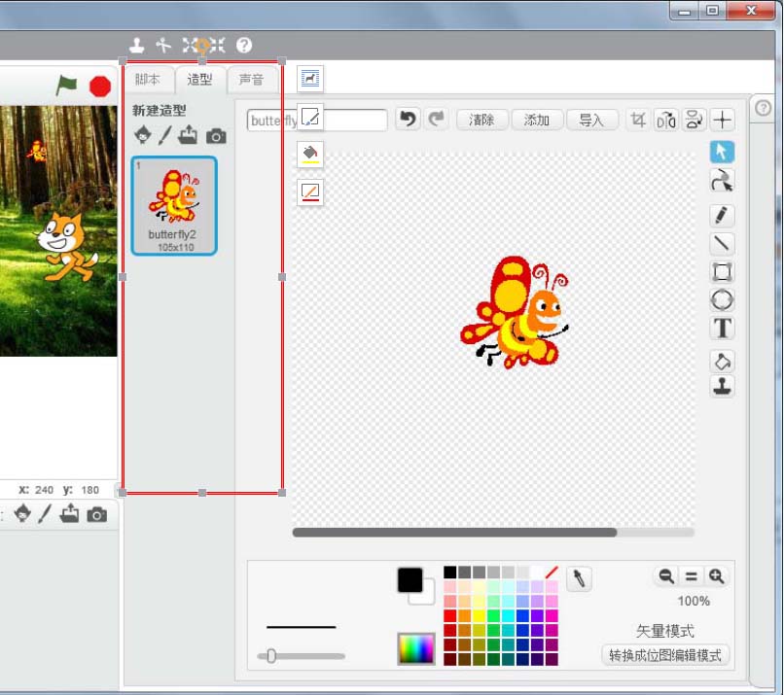Image resolution: width=784 pixels, height=695 pixels.
Task: Click the undo arrow in costume editor
Action: 409,120
